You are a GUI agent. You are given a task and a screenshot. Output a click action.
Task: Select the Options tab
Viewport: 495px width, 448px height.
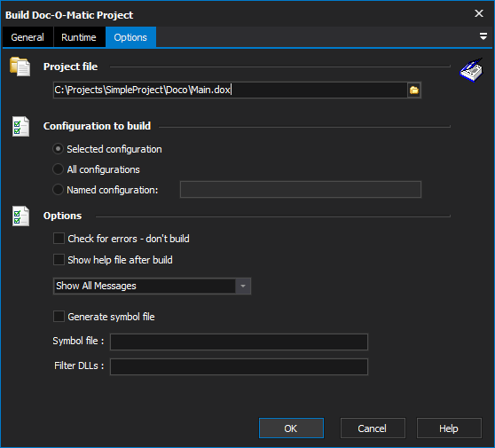pos(130,37)
